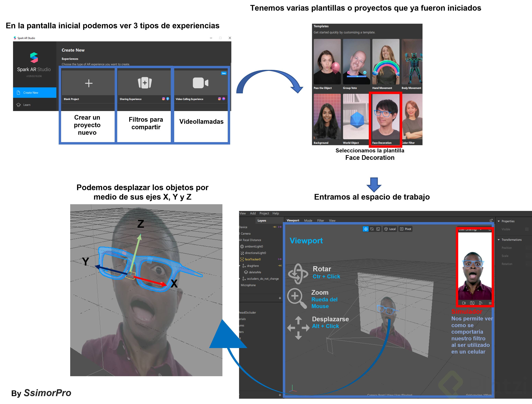Select the Viewport tab
This screenshot has width=532, height=404.
[293, 220]
